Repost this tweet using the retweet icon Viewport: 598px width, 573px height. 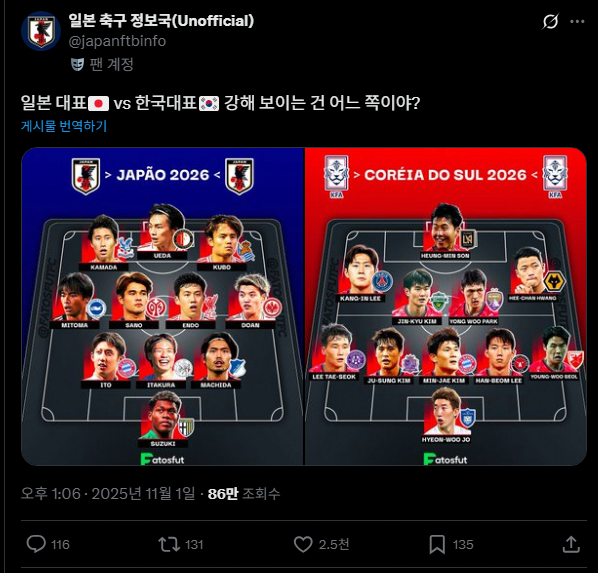(169, 544)
